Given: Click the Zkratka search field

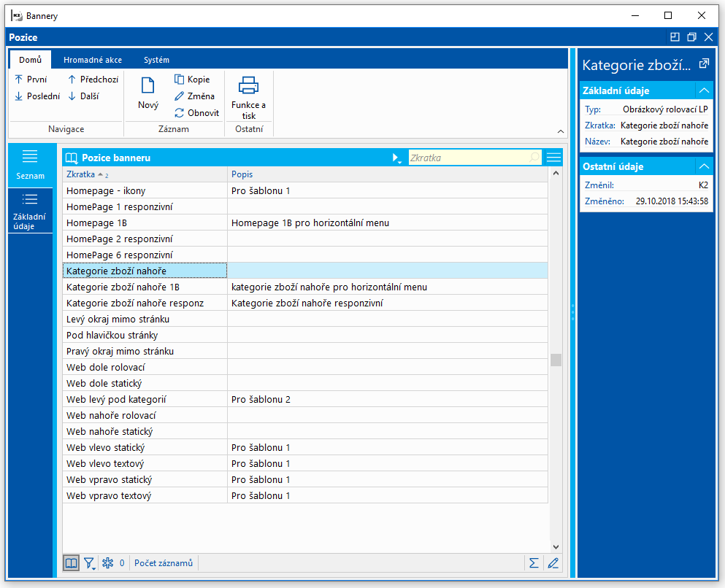Looking at the screenshot, I should [467, 158].
